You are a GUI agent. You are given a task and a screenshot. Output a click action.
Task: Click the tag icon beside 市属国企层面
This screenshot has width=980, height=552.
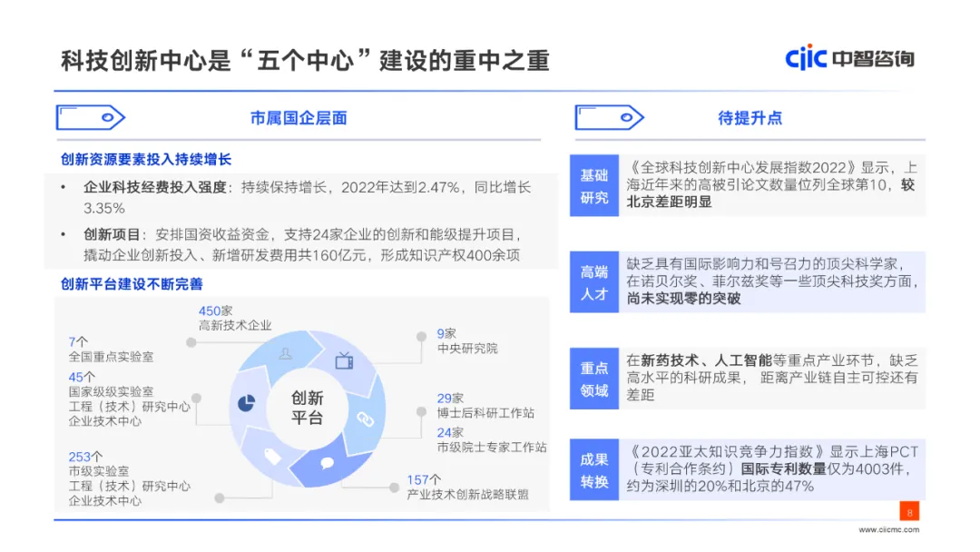pyautogui.click(x=90, y=117)
